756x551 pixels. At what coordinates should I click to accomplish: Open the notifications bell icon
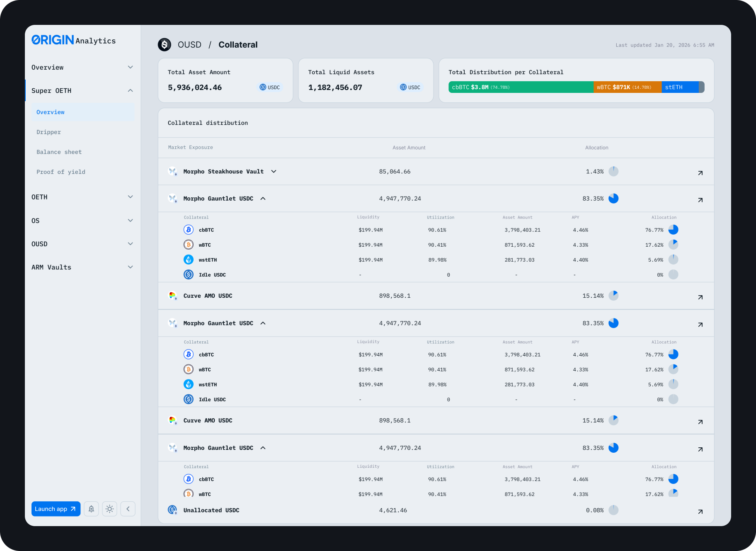[91, 509]
